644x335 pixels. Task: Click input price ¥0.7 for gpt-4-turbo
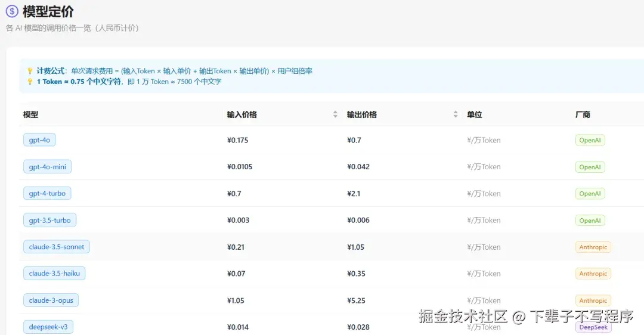pyautogui.click(x=234, y=193)
